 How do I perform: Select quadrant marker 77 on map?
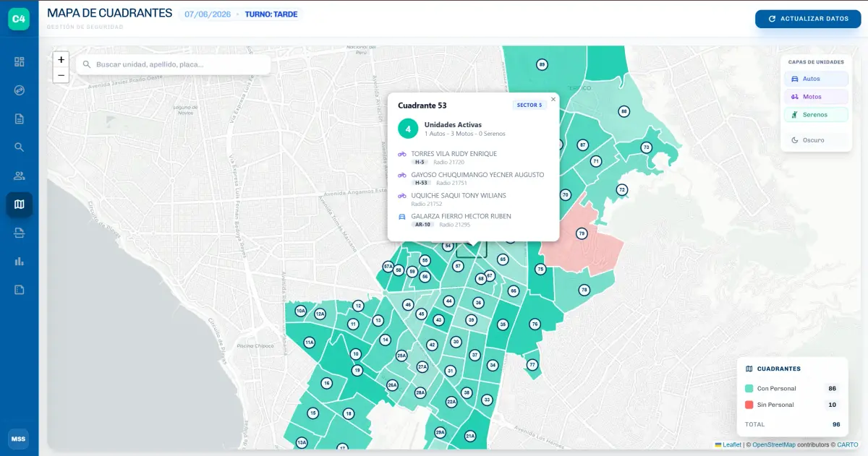click(x=532, y=365)
